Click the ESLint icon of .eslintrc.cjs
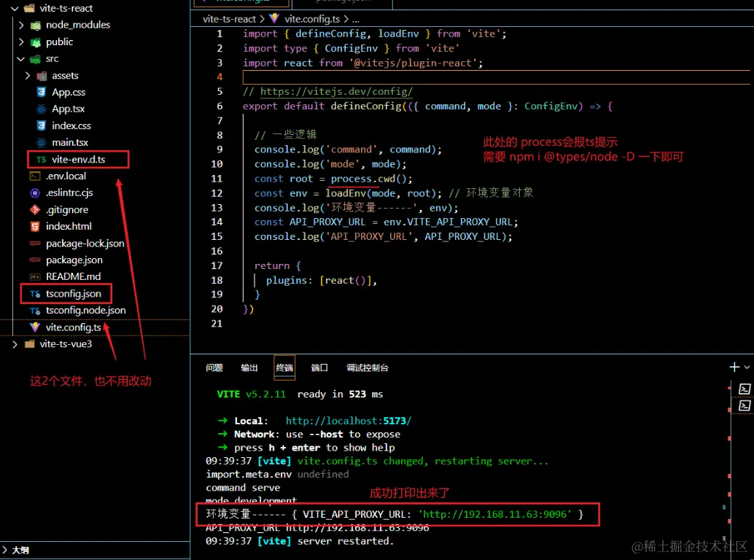Viewport: 754px width, 560px height. point(34,192)
